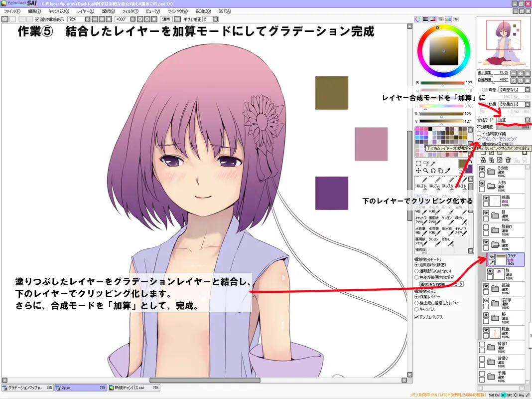Viewport: 532px width, 399px height.
Task: Select the zoom magnifier tool
Action: [x=426, y=171]
